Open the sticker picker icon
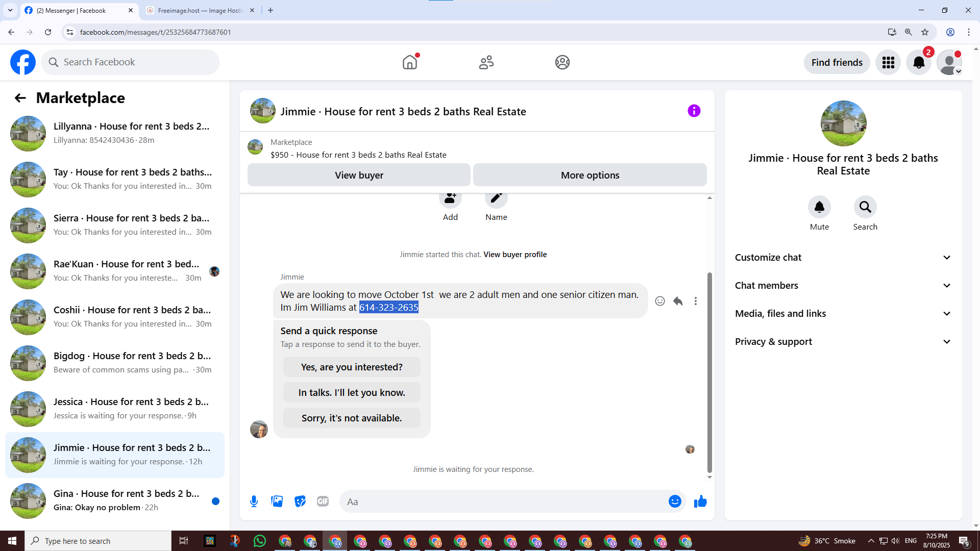980x551 pixels. [x=300, y=502]
